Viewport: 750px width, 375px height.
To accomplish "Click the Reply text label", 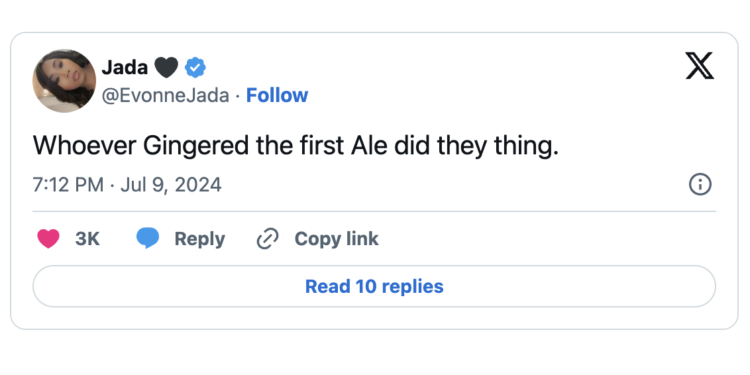I will point(199,239).
